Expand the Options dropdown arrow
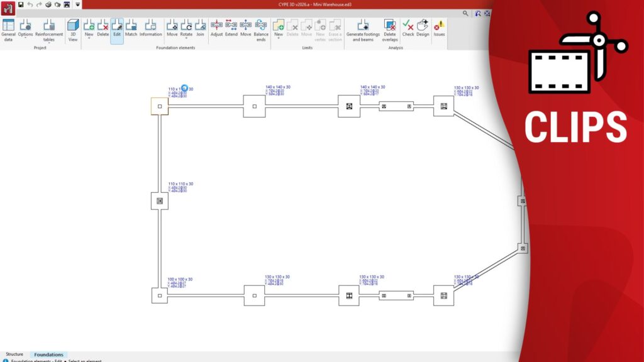The height and width of the screenshot is (362, 644). [26, 39]
